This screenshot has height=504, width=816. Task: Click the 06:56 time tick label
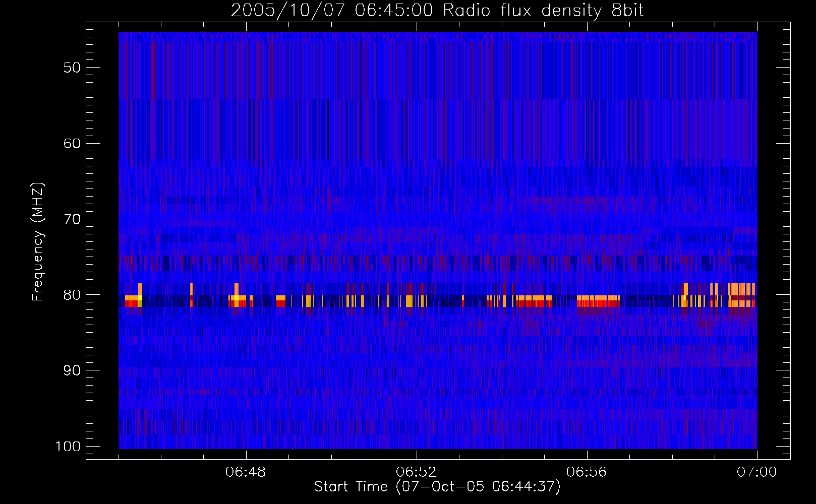587,472
